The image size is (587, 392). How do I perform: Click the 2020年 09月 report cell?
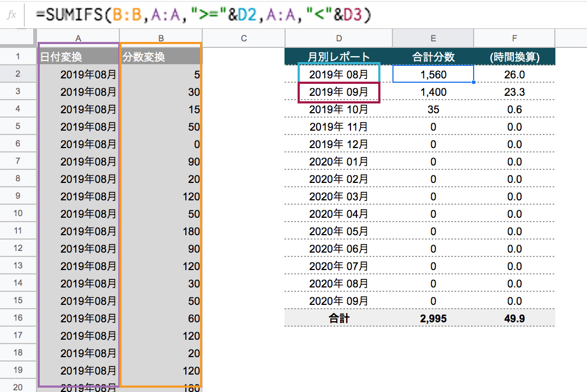[339, 301]
